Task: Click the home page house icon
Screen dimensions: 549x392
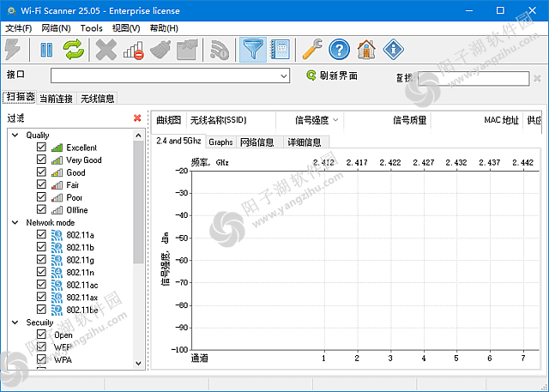Action: (366, 50)
